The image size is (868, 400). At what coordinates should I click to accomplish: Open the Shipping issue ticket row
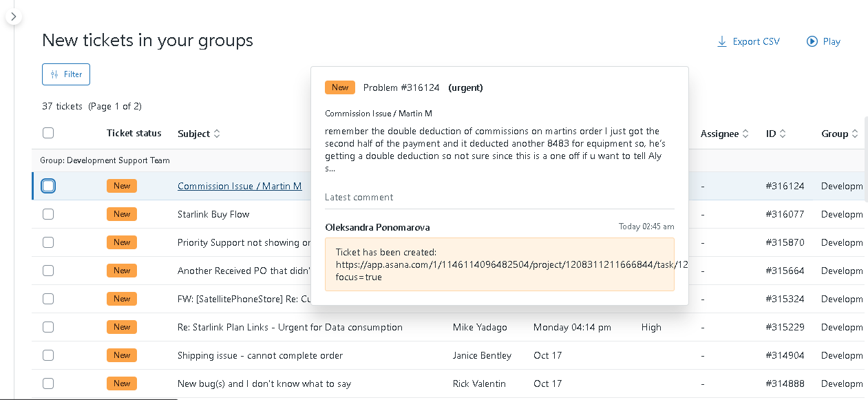(260, 355)
